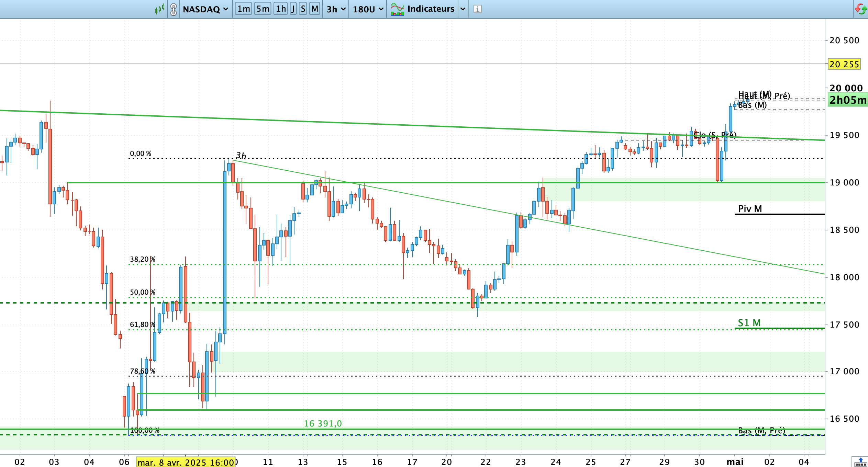Click the bottom-right chart export icon

click(860, 462)
